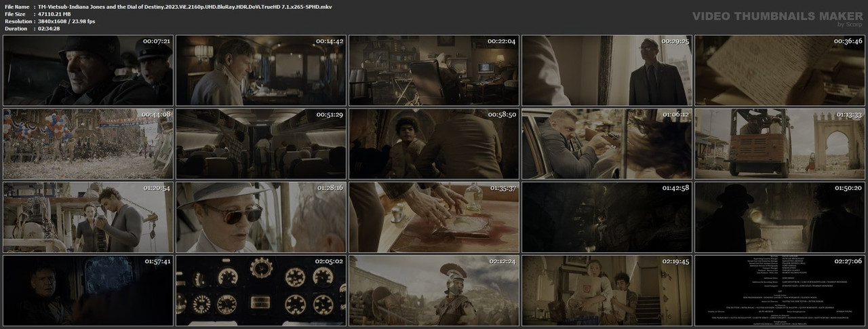Screen dimensions: 868x329
Task: Click the file name text ending in SPHD.mkv
Action: click(185, 6)
